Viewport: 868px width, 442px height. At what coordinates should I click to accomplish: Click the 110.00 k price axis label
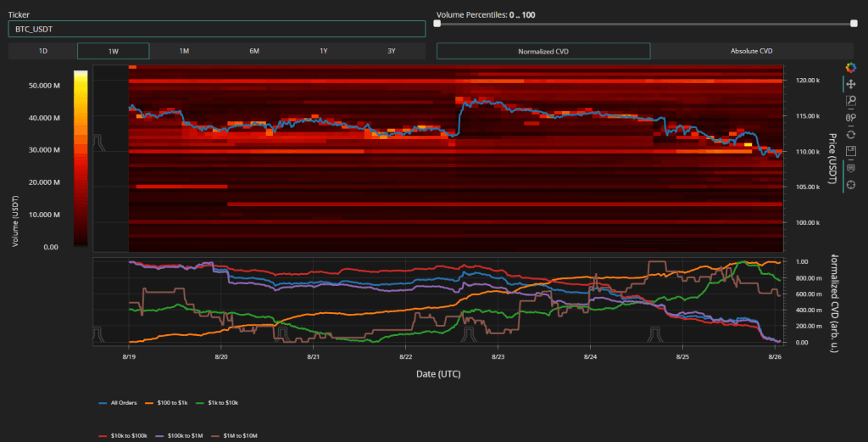point(808,151)
